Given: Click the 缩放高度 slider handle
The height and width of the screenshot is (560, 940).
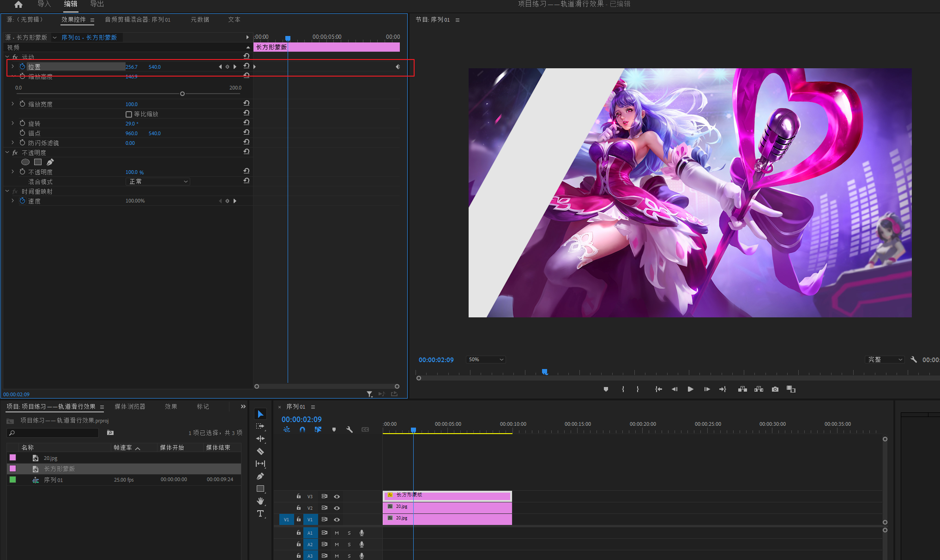Looking at the screenshot, I should [x=182, y=94].
